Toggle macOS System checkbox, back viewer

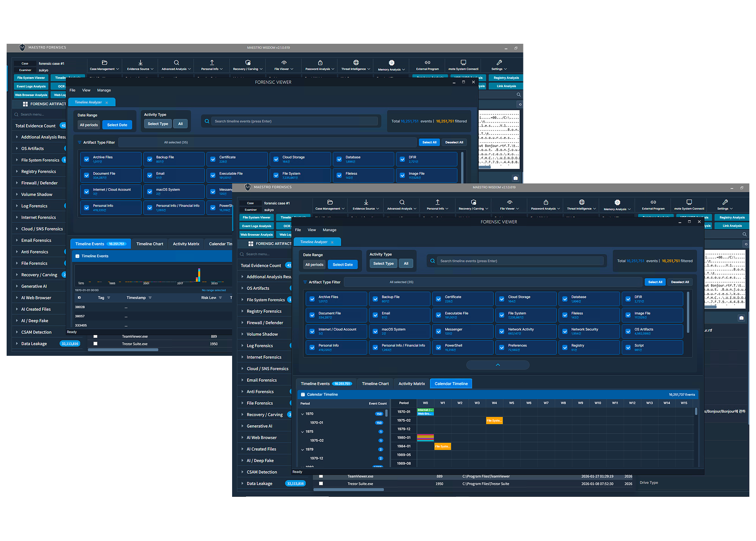(150, 191)
